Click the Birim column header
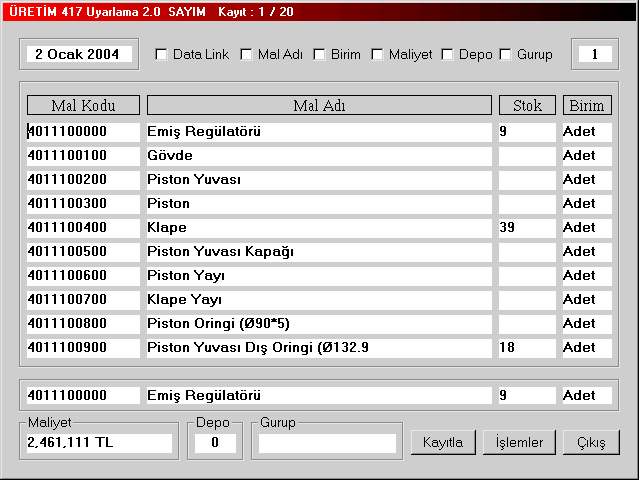 point(587,105)
